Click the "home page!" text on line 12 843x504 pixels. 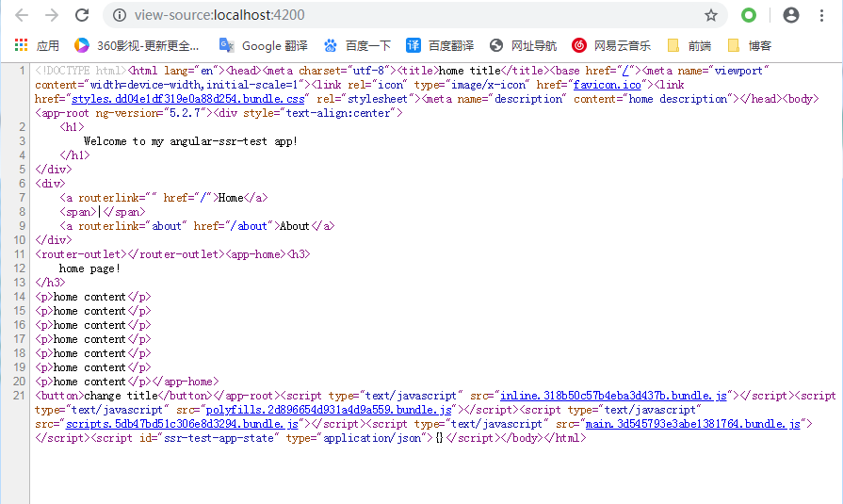89,268
